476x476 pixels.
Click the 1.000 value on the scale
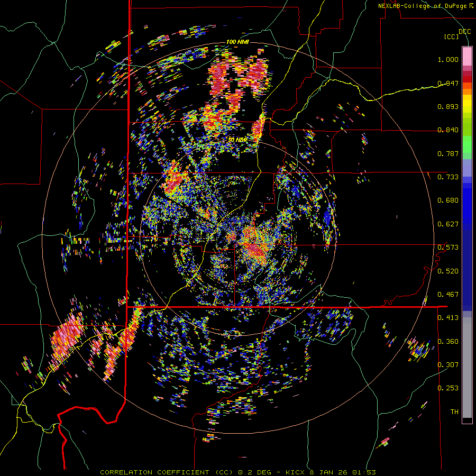coord(448,59)
